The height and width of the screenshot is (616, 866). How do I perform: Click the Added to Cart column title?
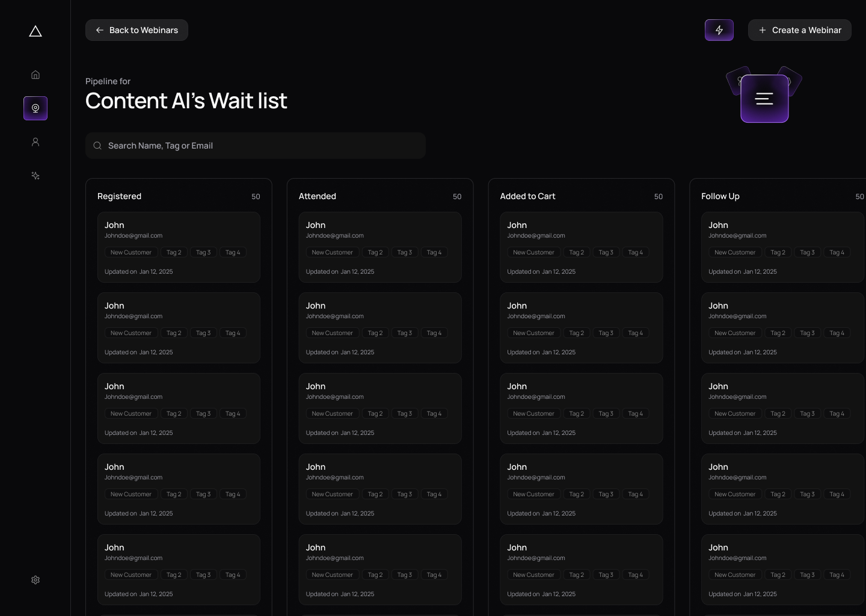pyautogui.click(x=527, y=196)
